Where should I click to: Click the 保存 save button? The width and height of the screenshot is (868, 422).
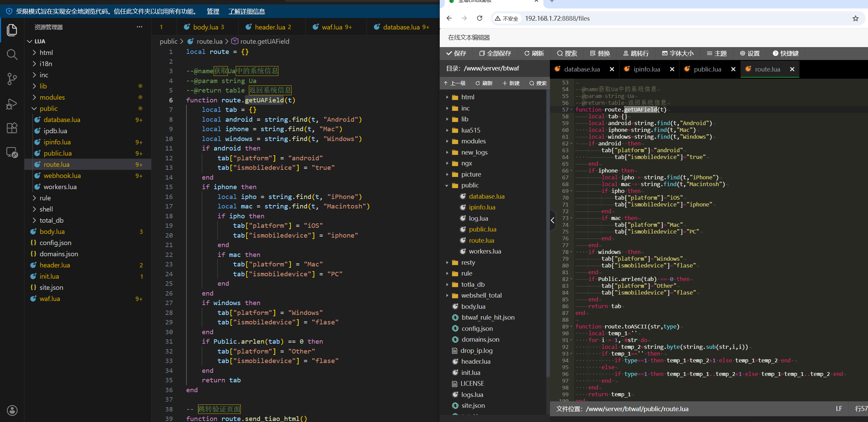[456, 53]
